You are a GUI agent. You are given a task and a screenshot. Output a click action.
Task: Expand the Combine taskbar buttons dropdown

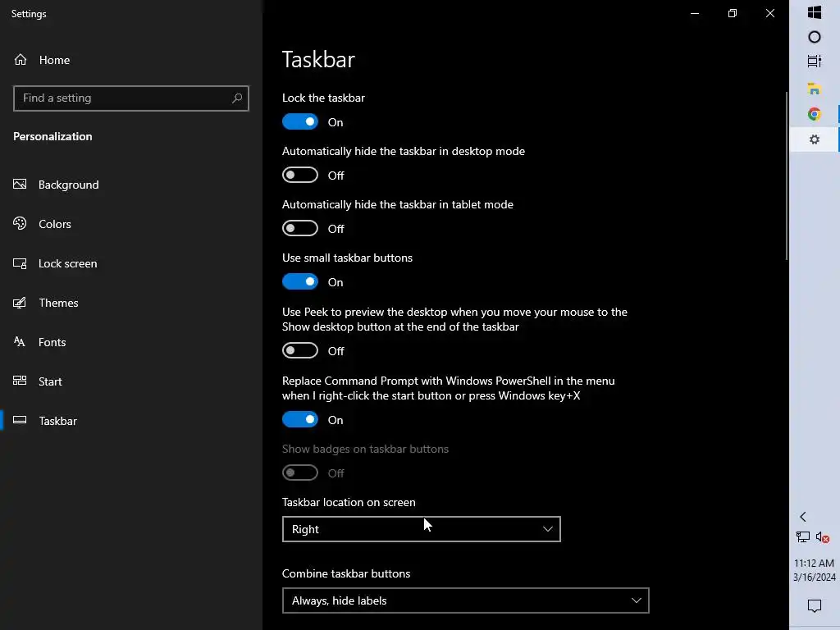coord(465,600)
